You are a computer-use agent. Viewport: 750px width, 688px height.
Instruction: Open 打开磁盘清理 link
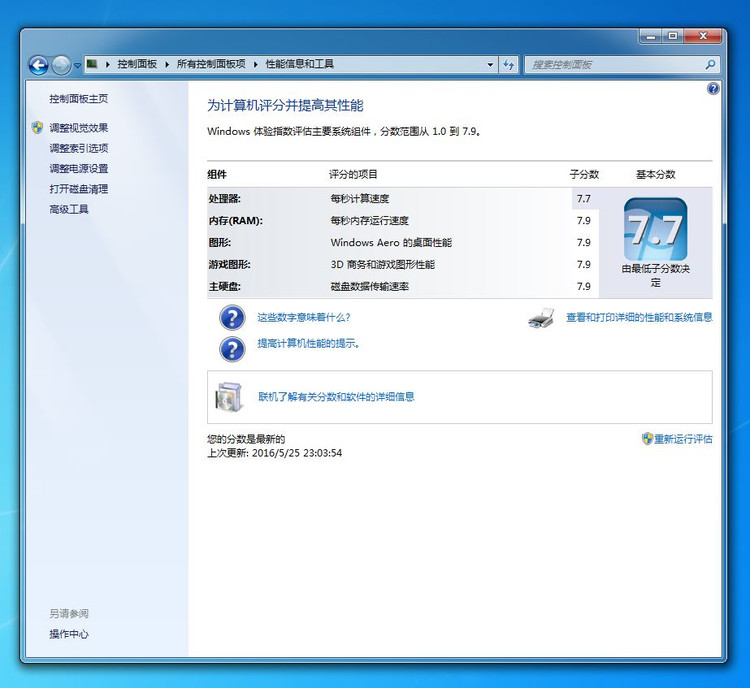pyautogui.click(x=78, y=189)
